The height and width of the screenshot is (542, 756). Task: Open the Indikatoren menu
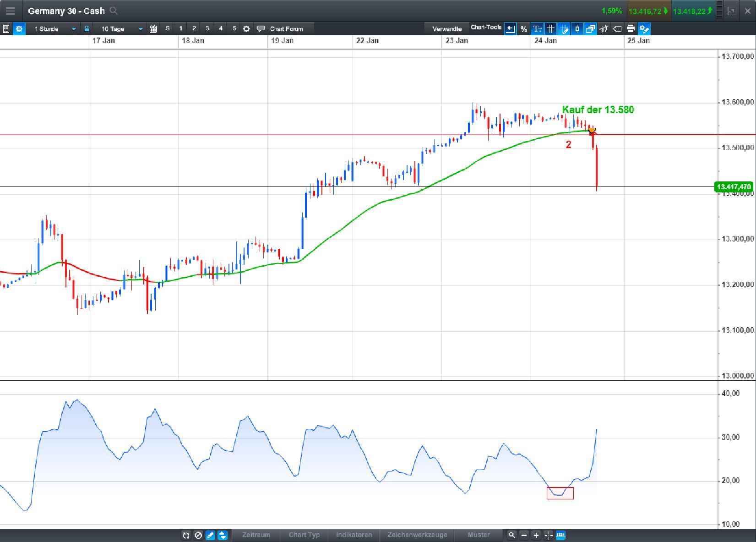tap(354, 535)
